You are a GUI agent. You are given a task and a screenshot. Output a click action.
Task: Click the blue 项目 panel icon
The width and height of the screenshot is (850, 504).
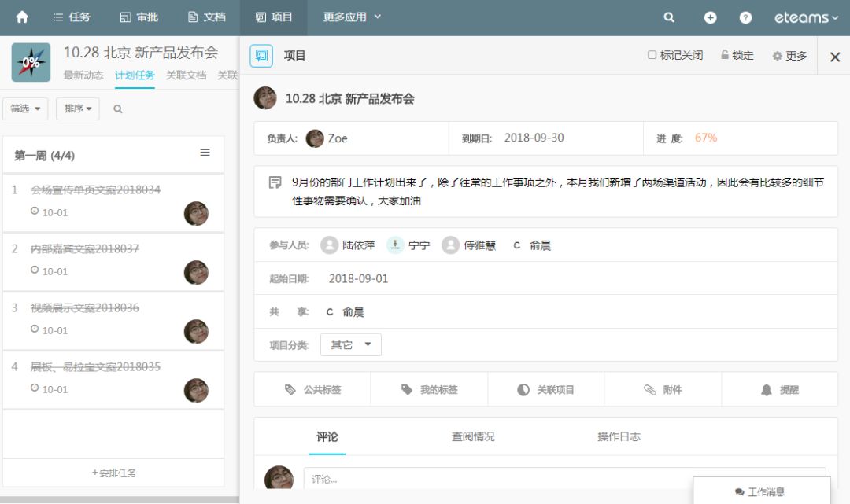(261, 56)
